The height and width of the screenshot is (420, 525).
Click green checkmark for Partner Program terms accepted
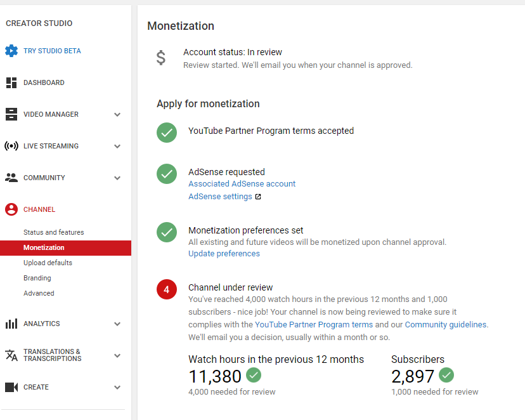pyautogui.click(x=167, y=133)
